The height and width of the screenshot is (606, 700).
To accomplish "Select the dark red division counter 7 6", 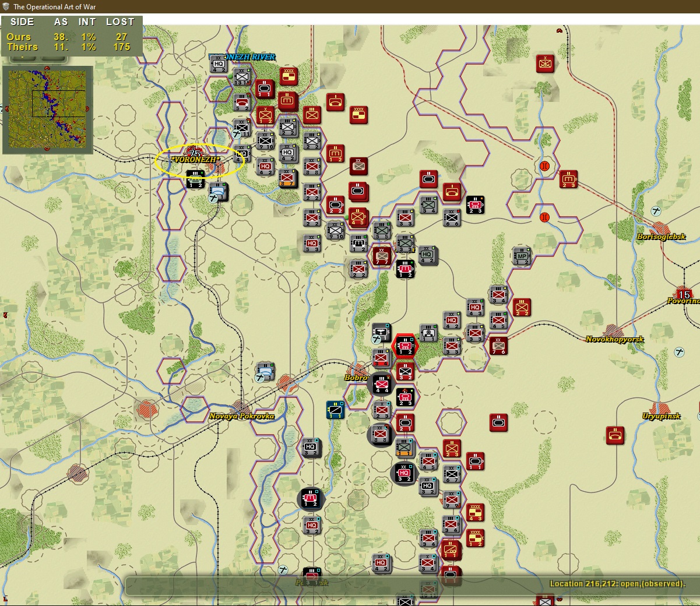I will coord(498,345).
